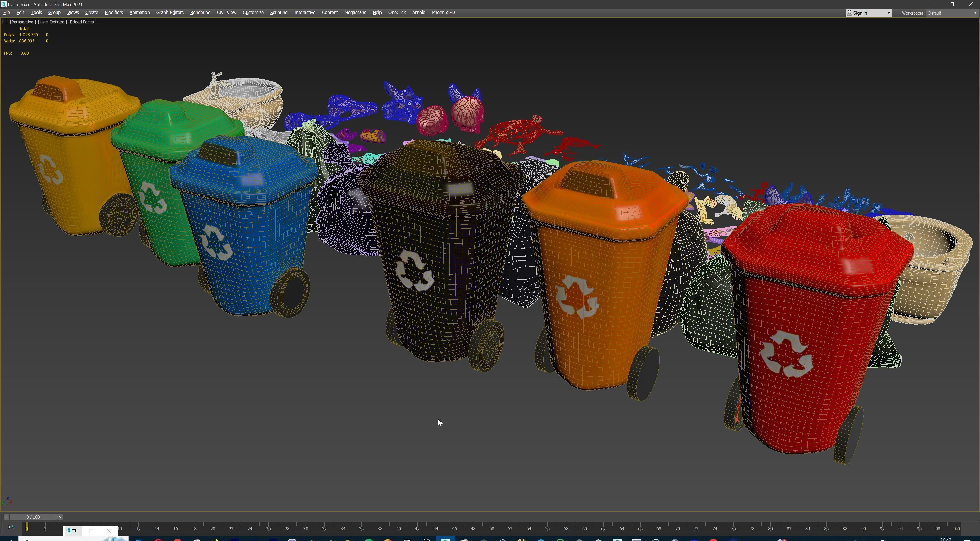Click the Verts count 836 095
The image size is (980, 541).
pos(27,41)
